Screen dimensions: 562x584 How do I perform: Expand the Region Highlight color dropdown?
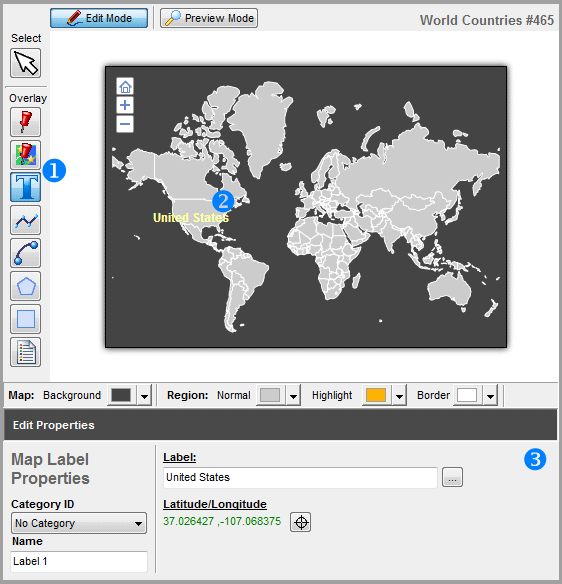click(x=399, y=396)
